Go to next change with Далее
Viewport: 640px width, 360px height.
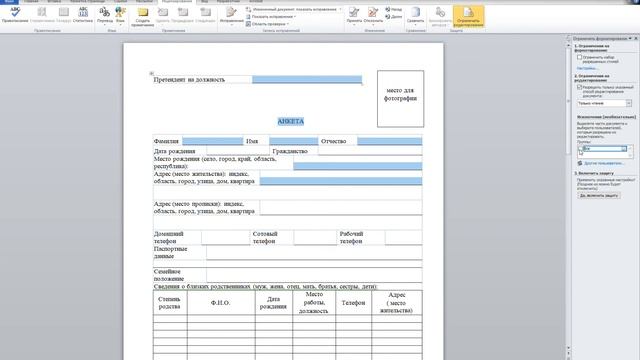coord(393,17)
